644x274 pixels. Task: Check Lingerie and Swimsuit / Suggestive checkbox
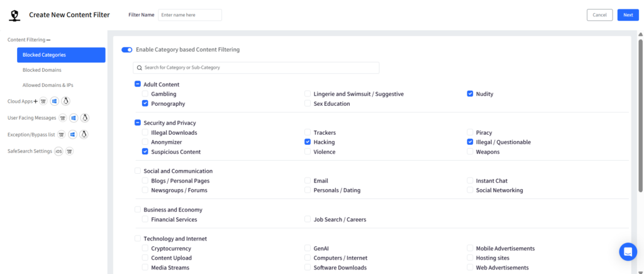tap(308, 94)
